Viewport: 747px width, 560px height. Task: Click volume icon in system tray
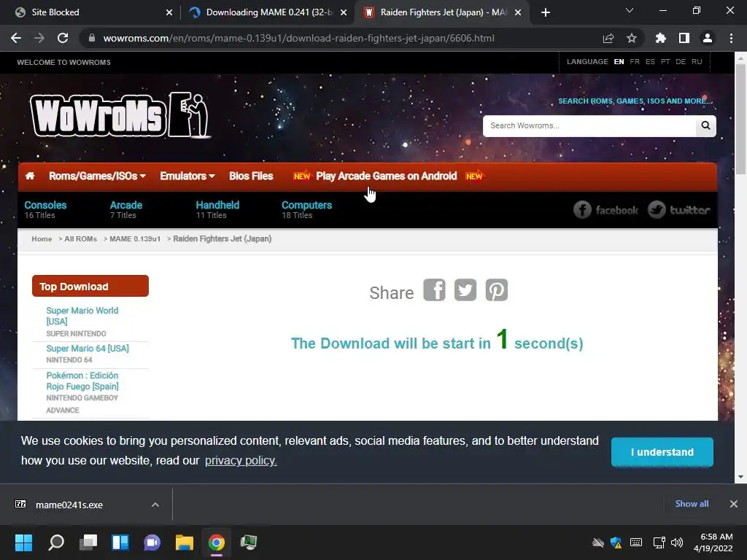[676, 542]
